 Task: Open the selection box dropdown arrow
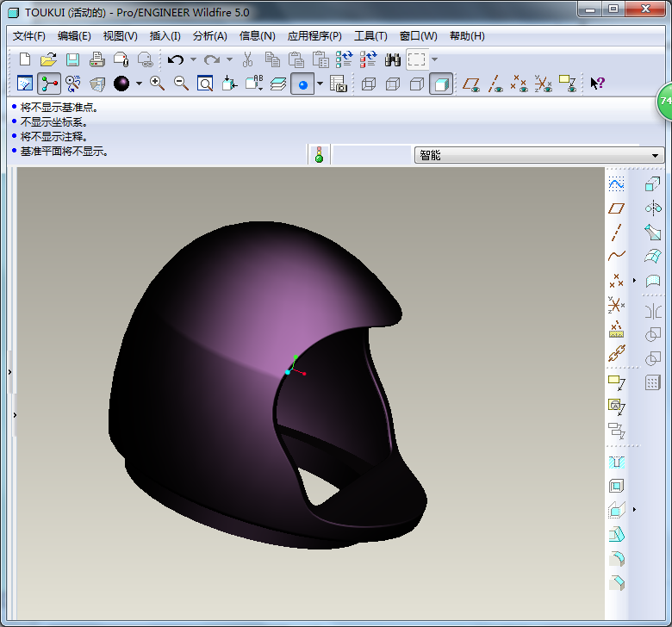click(434, 59)
